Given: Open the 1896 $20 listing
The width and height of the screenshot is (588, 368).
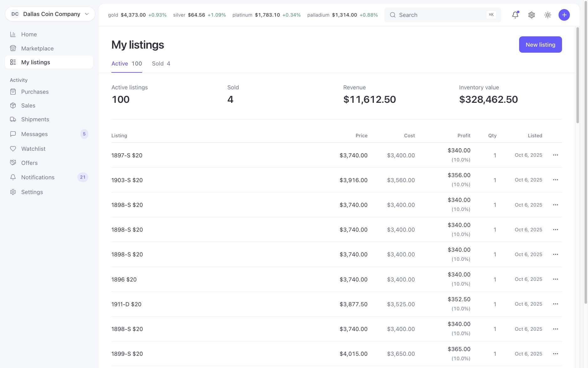Looking at the screenshot, I should pos(124,279).
